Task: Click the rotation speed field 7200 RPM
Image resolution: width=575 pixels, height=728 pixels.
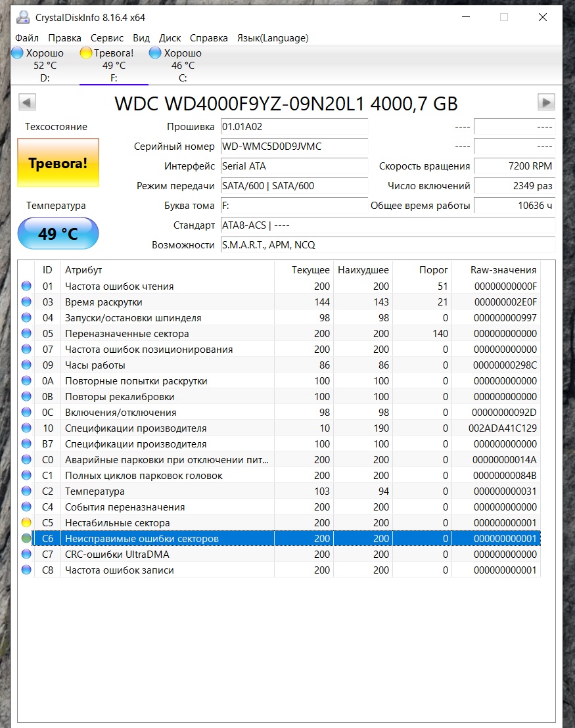Action: 515,166
